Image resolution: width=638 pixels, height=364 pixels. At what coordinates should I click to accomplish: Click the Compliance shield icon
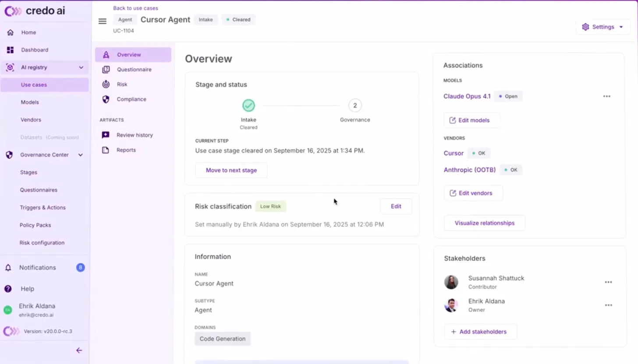pyautogui.click(x=106, y=99)
